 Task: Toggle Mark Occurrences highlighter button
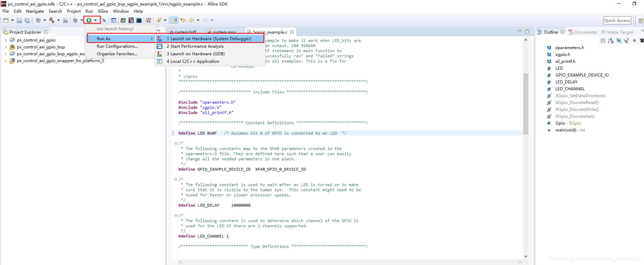(x=174, y=20)
